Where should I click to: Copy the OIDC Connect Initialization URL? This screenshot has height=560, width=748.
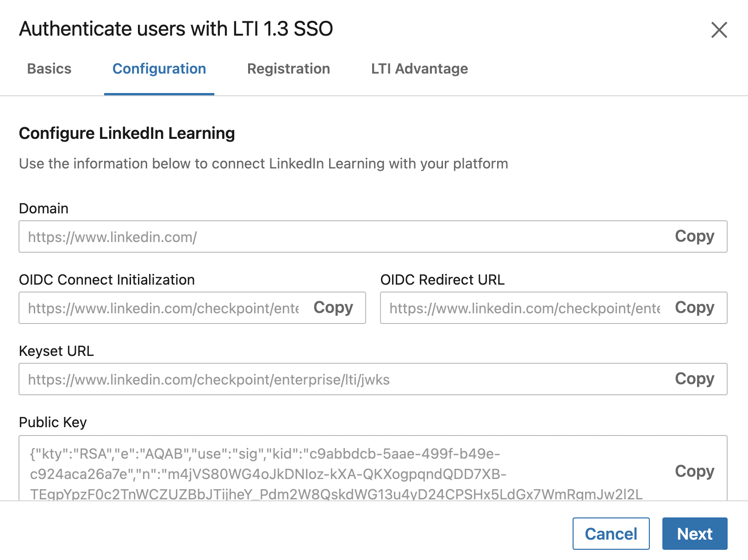click(x=333, y=308)
